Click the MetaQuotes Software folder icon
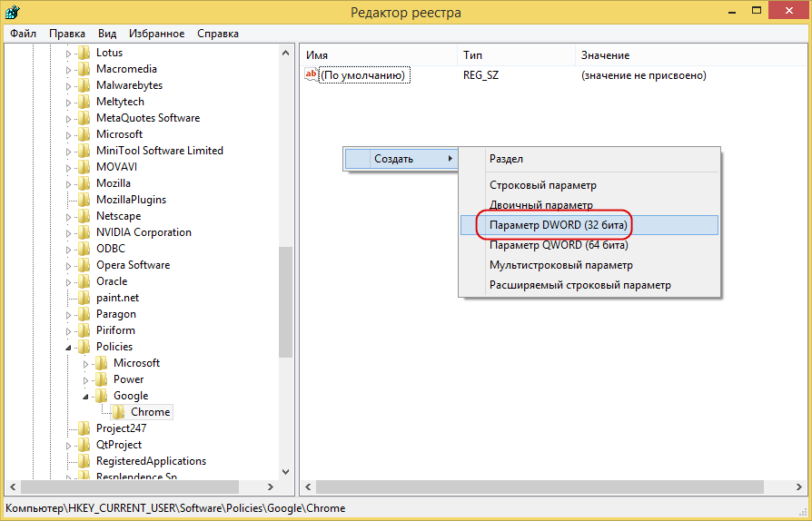 pyautogui.click(x=84, y=118)
